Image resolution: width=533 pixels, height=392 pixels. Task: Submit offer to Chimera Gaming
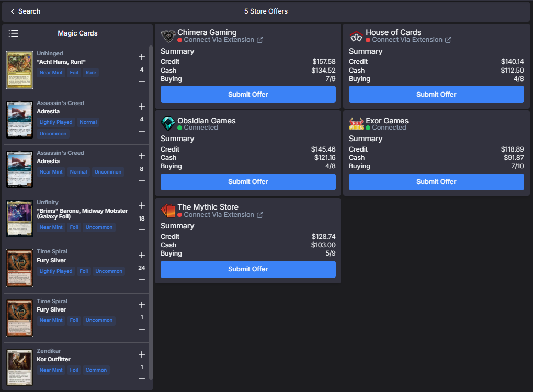(248, 95)
